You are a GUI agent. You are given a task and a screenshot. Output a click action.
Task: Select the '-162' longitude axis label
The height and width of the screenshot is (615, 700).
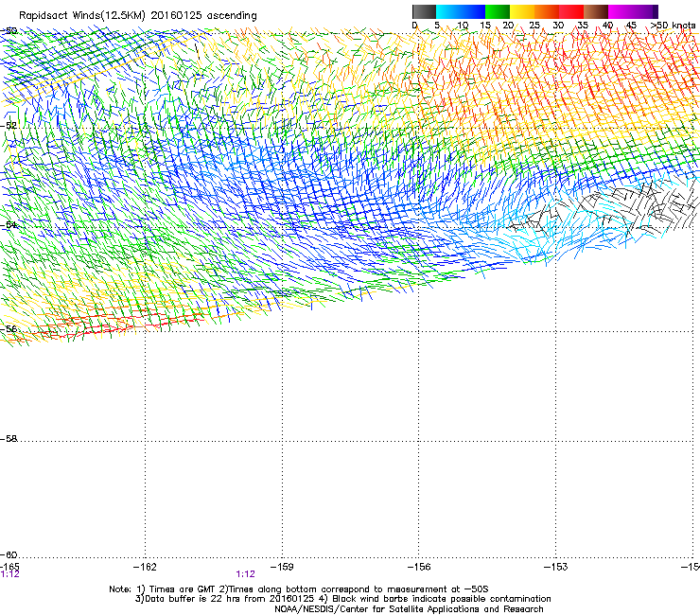[145, 567]
